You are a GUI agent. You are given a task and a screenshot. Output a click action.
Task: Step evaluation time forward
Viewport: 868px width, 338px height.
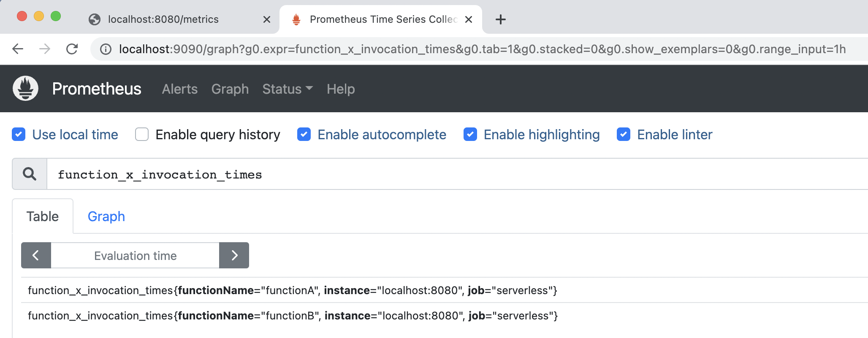point(234,255)
